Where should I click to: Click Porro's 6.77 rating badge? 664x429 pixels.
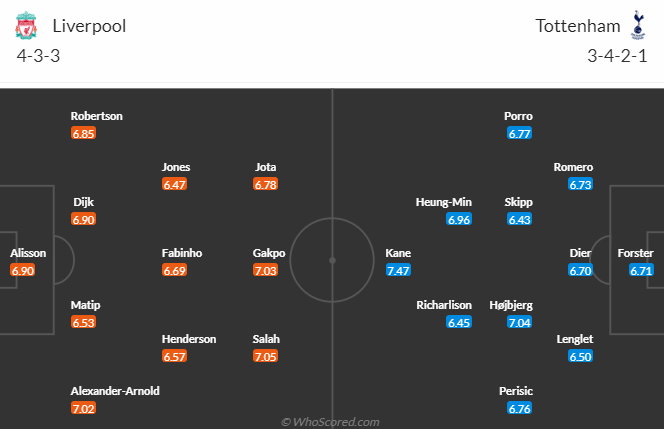point(520,133)
